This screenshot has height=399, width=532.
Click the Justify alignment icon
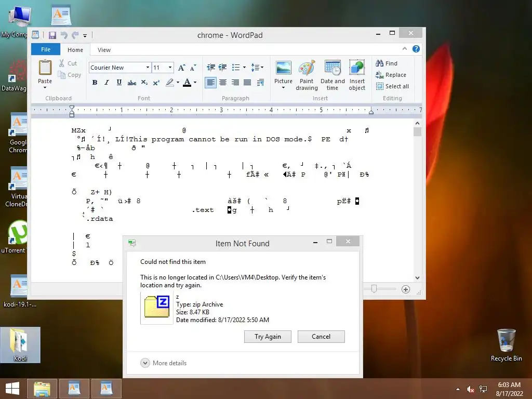[x=247, y=83]
